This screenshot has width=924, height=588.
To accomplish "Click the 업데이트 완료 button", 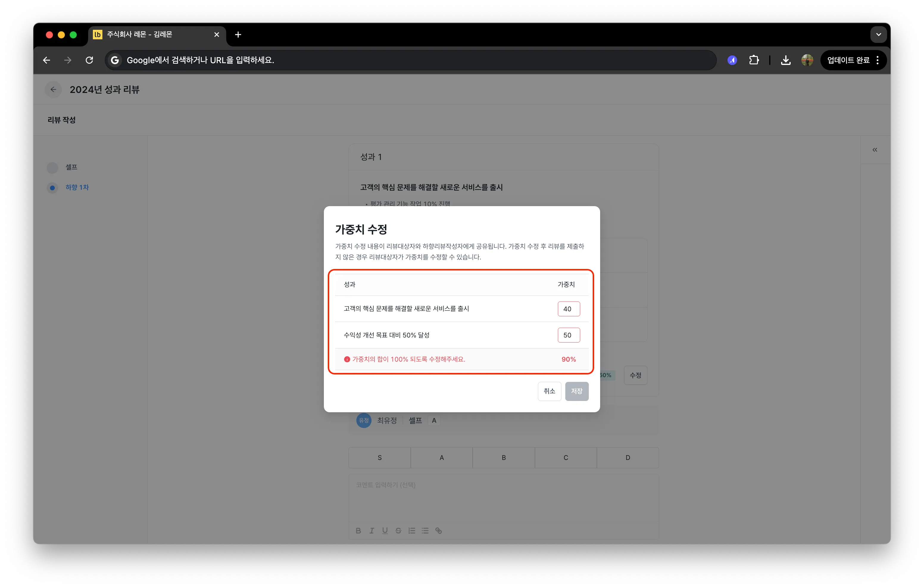I will [853, 60].
